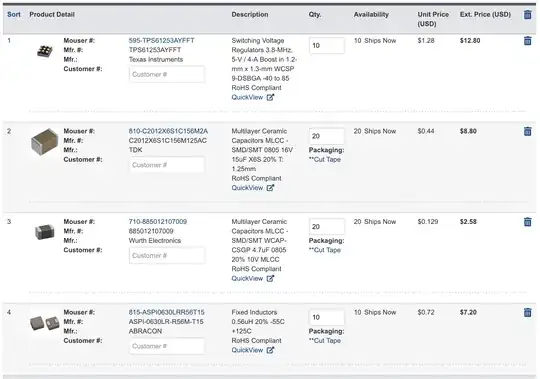Screen dimensions: 540x379
Task: Click the Cut Tape packaging link for Wurth capacitor
Action: coord(325,250)
